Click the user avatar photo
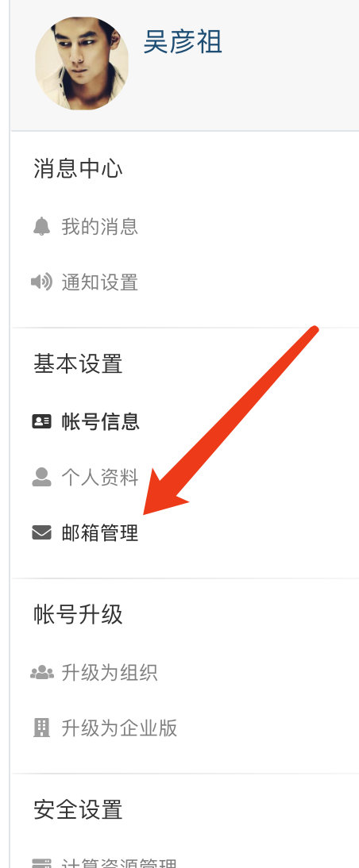 (82, 63)
